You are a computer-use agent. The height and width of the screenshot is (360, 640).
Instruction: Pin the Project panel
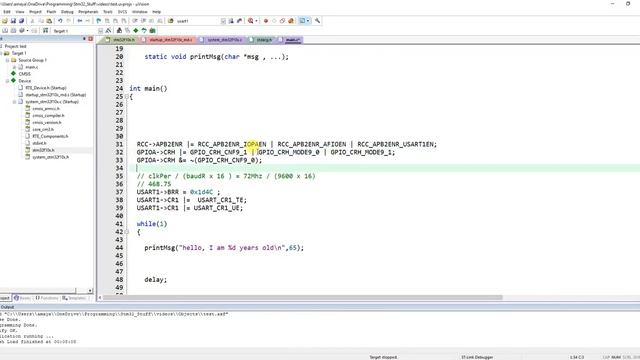pyautogui.click(x=84, y=39)
